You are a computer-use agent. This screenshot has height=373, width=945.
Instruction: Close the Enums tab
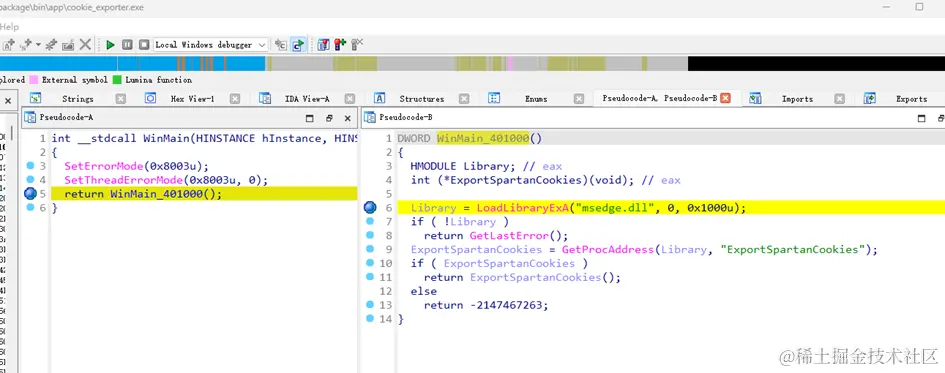[579, 99]
